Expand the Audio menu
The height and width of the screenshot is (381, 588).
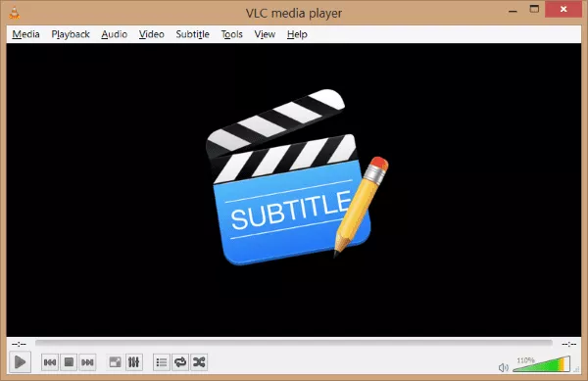pyautogui.click(x=115, y=34)
